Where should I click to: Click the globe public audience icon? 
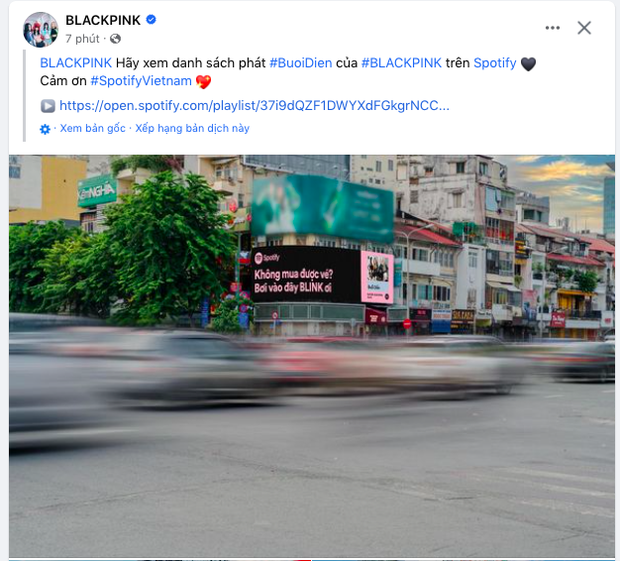(115, 39)
